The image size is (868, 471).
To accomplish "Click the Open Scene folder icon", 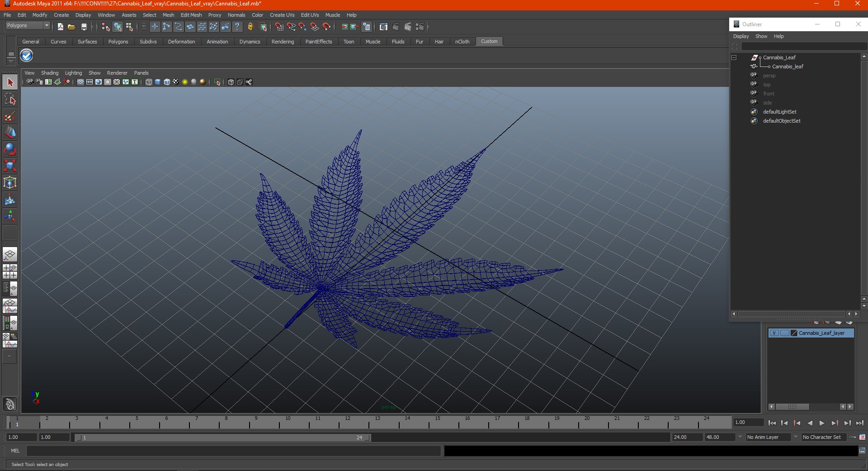I will 71,27.
